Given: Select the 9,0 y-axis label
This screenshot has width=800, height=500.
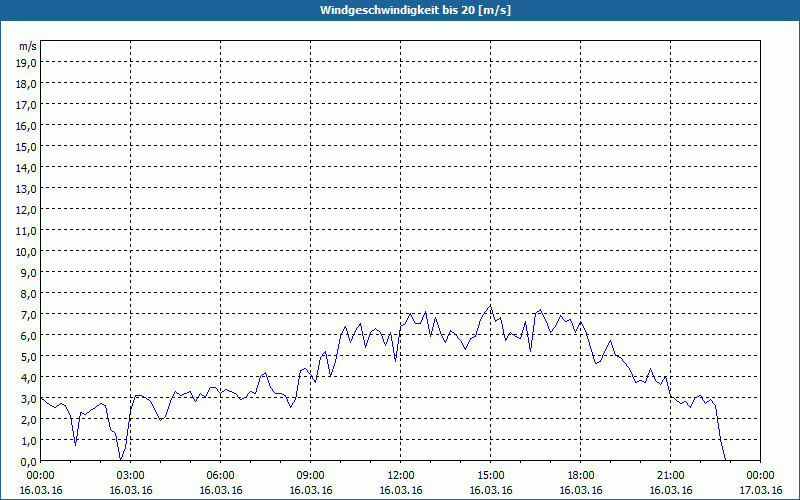Looking at the screenshot, I should [x=30, y=273].
